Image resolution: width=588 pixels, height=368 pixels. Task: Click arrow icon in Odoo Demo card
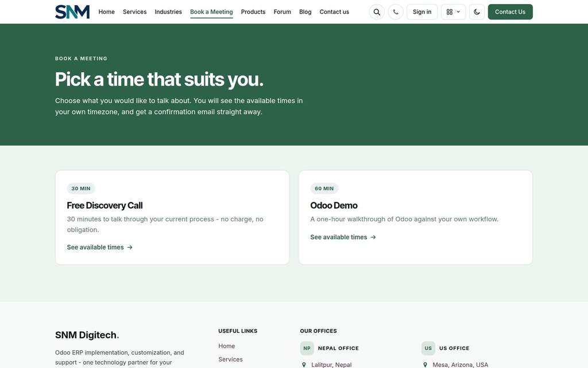[373, 237]
